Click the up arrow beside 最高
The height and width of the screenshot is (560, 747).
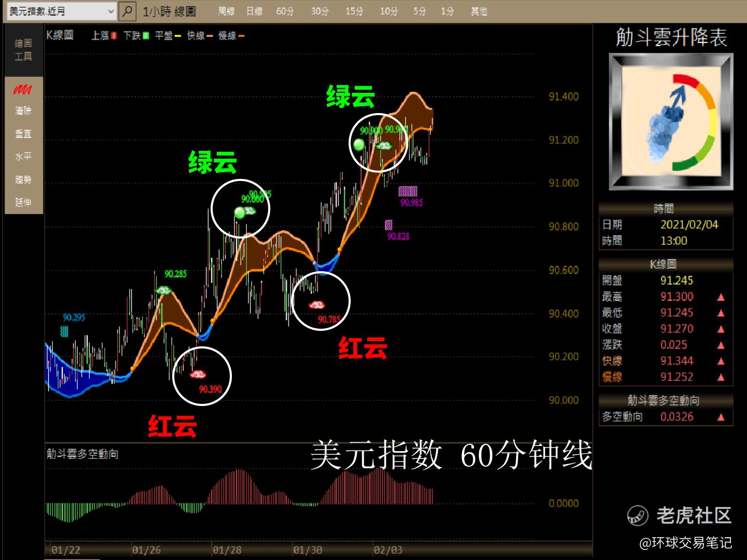(x=721, y=297)
